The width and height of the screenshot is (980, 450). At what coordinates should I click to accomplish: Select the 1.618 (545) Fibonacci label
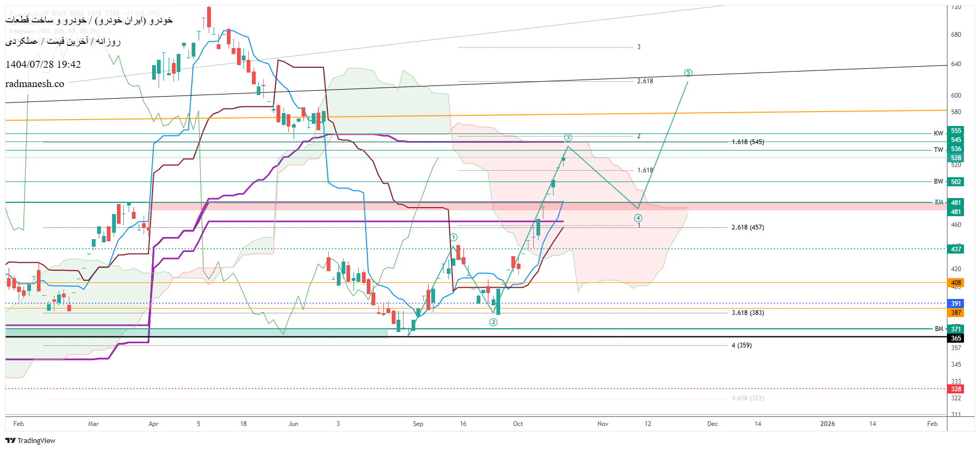[747, 142]
